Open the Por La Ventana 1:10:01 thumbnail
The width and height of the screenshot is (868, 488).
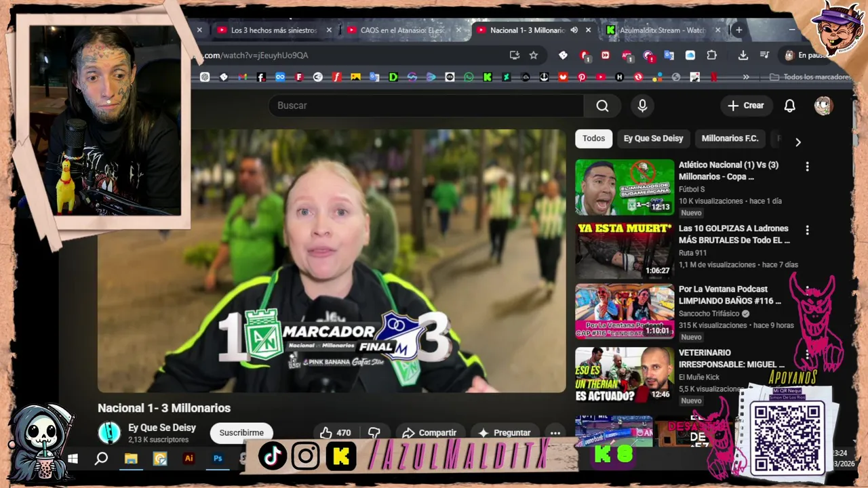(x=625, y=311)
